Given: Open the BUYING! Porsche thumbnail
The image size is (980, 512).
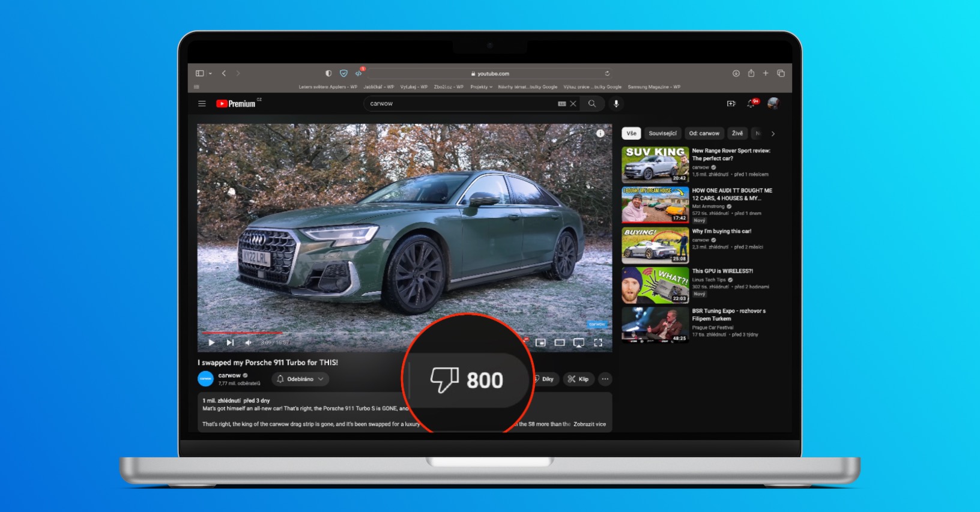Looking at the screenshot, I should coord(655,245).
